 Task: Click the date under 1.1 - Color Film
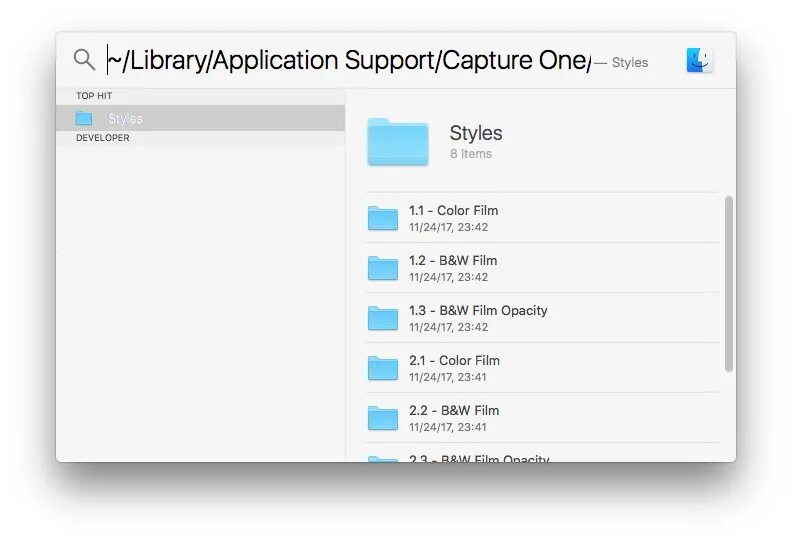tap(449, 227)
